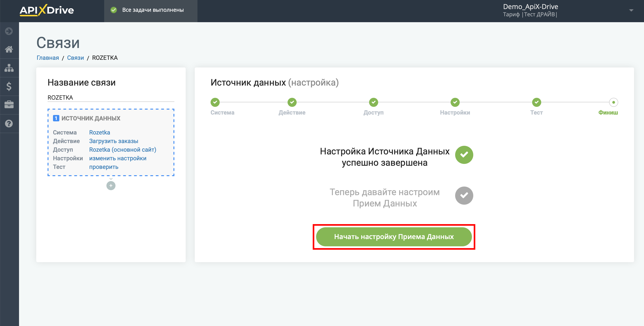Click gray checkmark beside Прием Данных
Image resolution: width=644 pixels, height=326 pixels.
click(x=464, y=196)
